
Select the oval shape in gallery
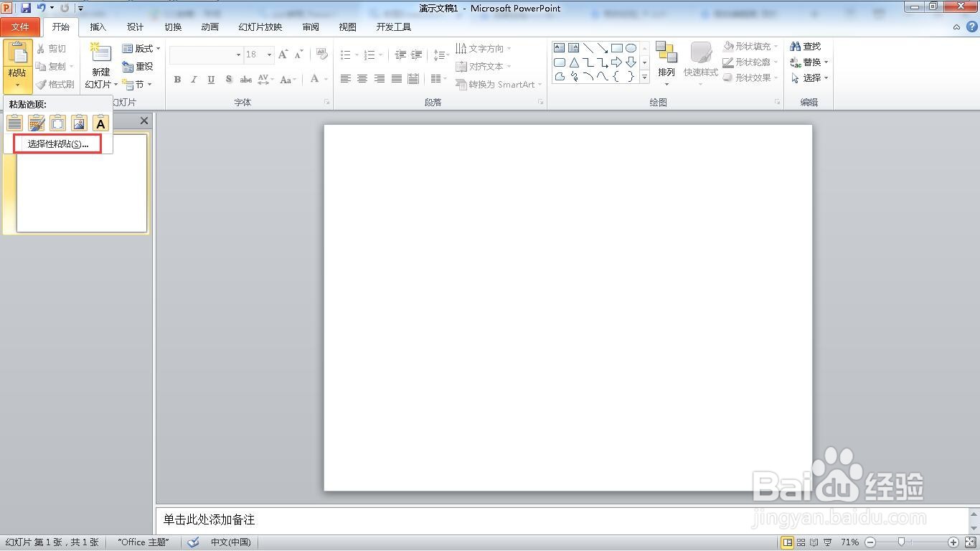(631, 48)
